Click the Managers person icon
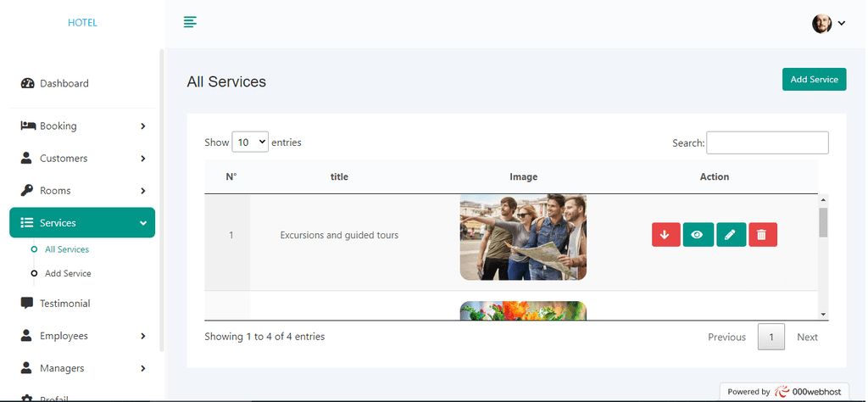The image size is (868, 402). point(26,368)
